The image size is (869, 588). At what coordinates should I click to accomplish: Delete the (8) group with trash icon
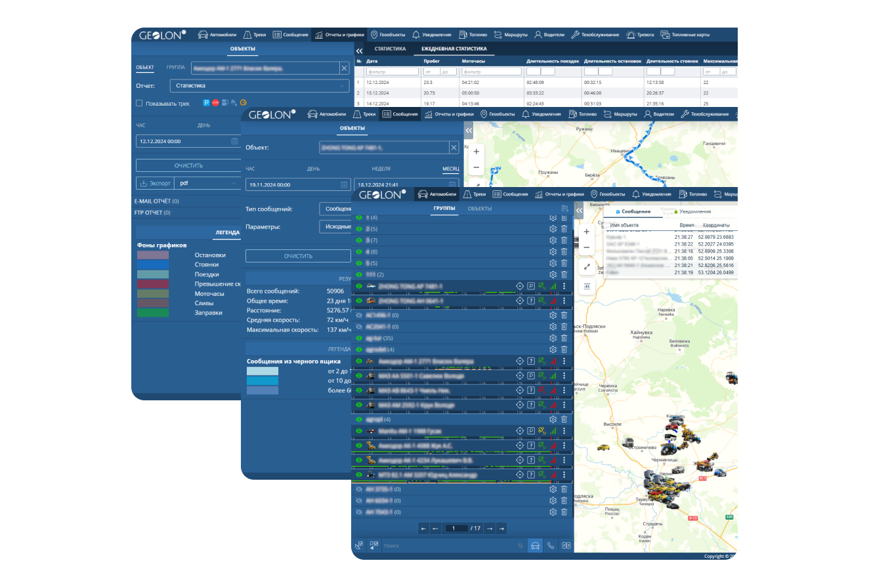click(564, 251)
